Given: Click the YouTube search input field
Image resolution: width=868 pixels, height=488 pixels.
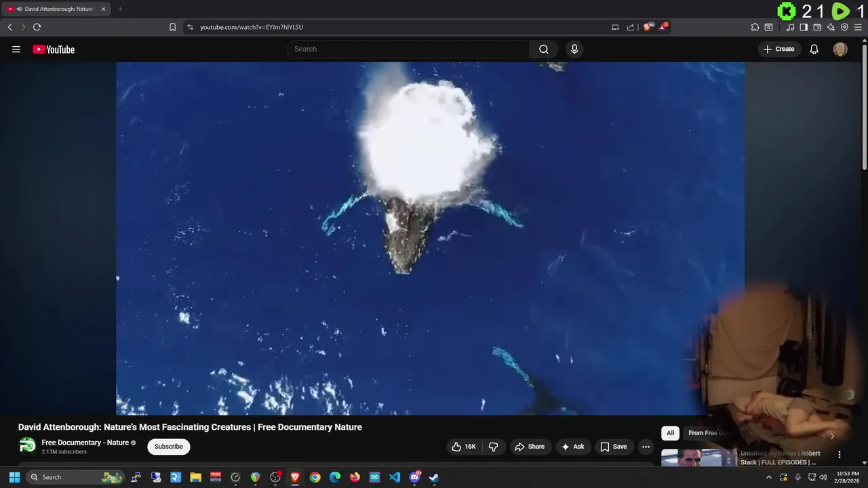Looking at the screenshot, I should pyautogui.click(x=408, y=49).
